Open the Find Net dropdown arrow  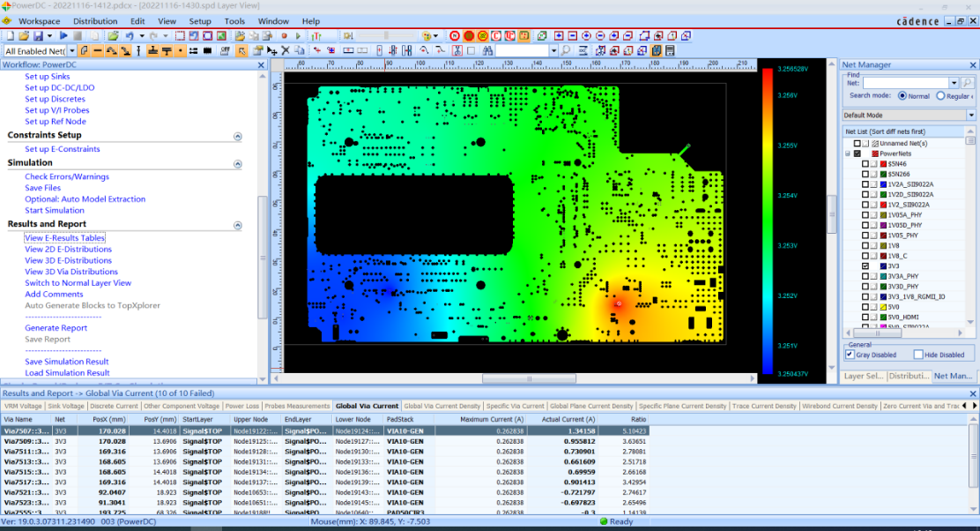coord(954,83)
